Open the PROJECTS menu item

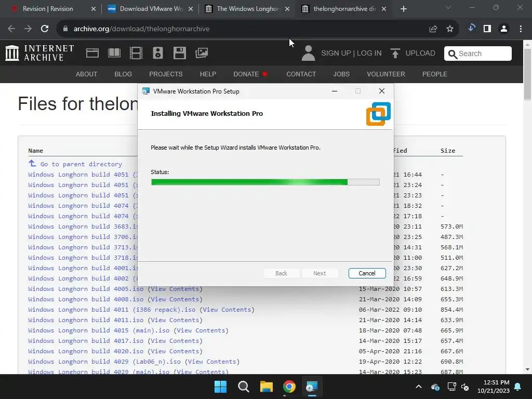166,74
